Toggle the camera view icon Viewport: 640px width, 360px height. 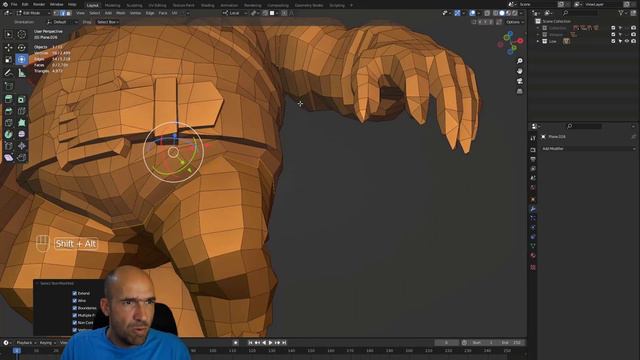click(x=520, y=81)
